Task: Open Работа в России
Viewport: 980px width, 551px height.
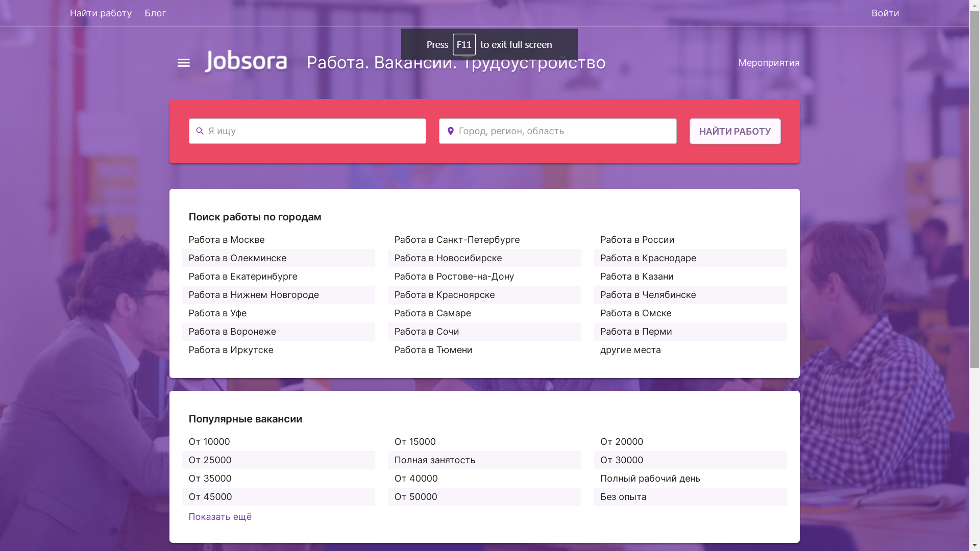Action: 637,240
